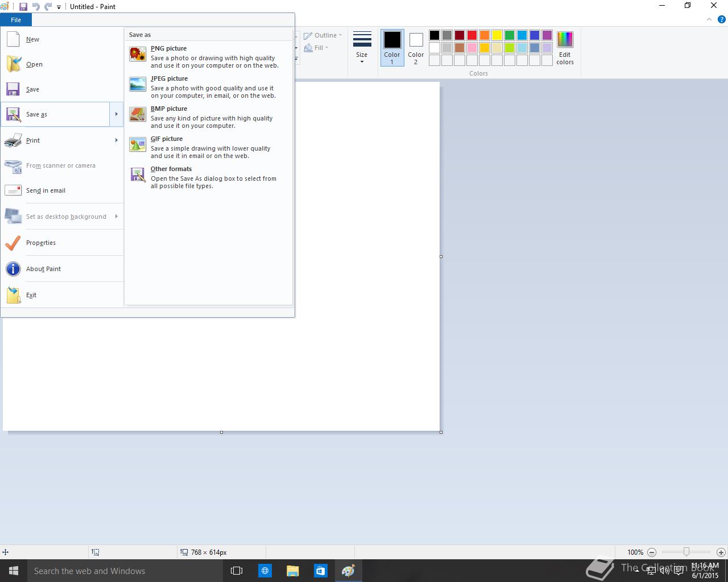Pick the orange color swatch
728x582 pixels.
tap(485, 35)
